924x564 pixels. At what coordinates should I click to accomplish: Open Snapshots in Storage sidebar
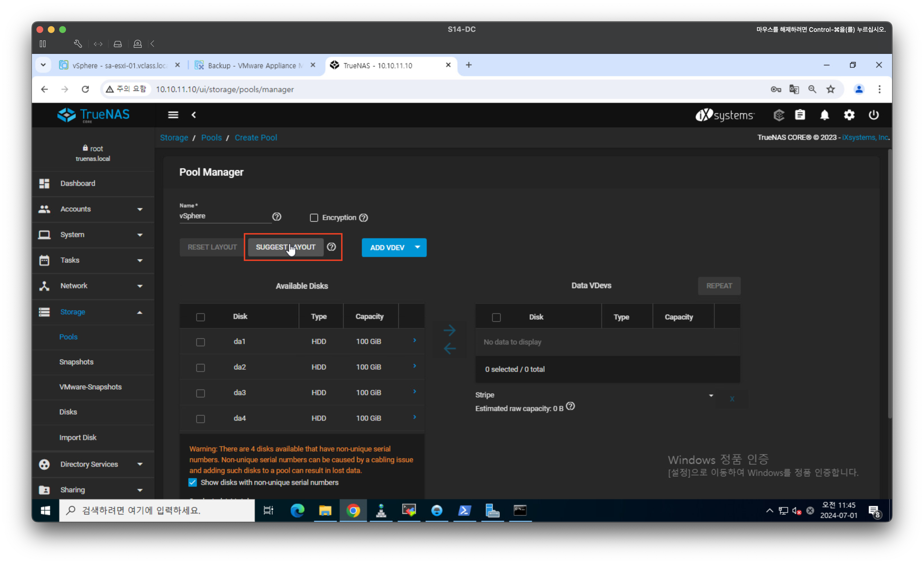click(x=76, y=362)
